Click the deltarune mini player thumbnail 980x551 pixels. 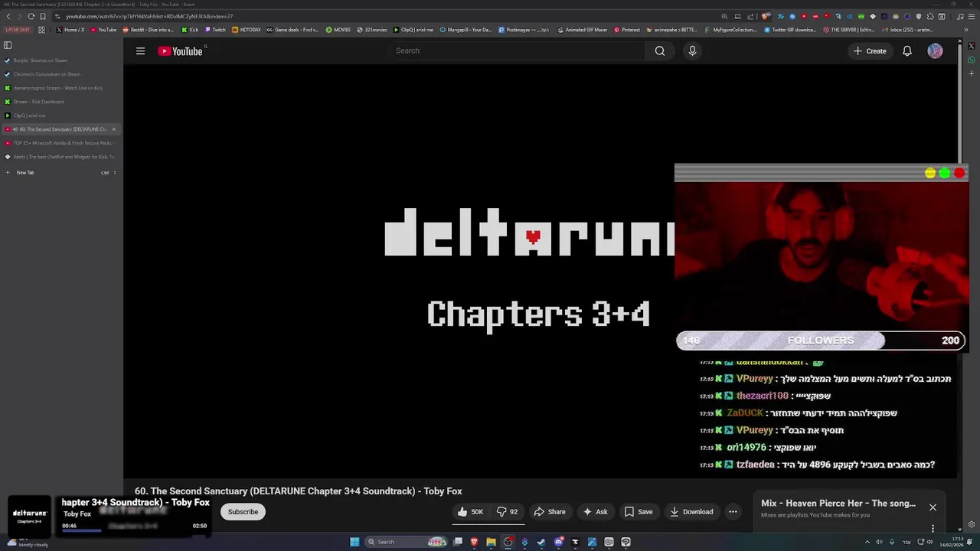click(x=30, y=516)
